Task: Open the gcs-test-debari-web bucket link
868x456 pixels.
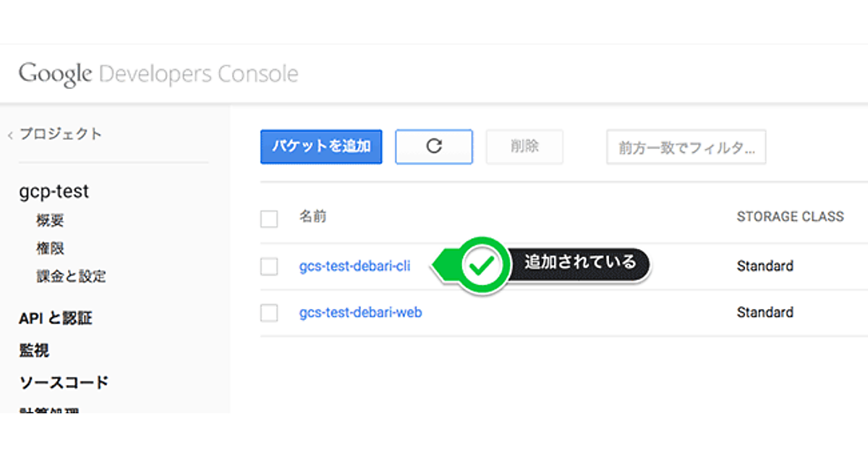Action: [360, 313]
